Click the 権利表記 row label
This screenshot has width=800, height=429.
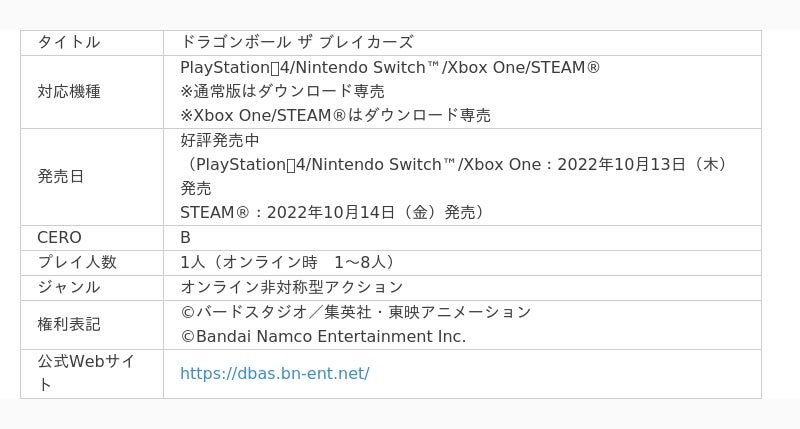coord(69,325)
